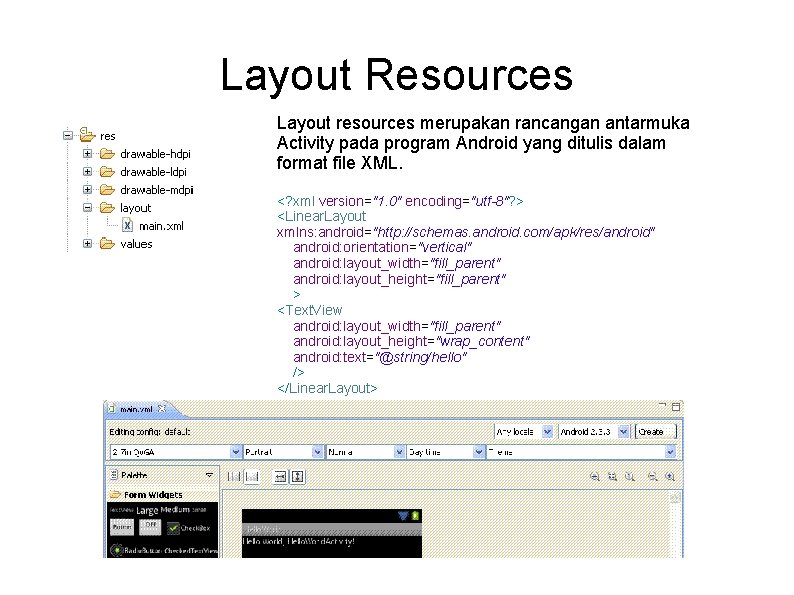794x595 pixels.
Task: Open the Android 2.3.3 target dropdown
Action: point(593,431)
